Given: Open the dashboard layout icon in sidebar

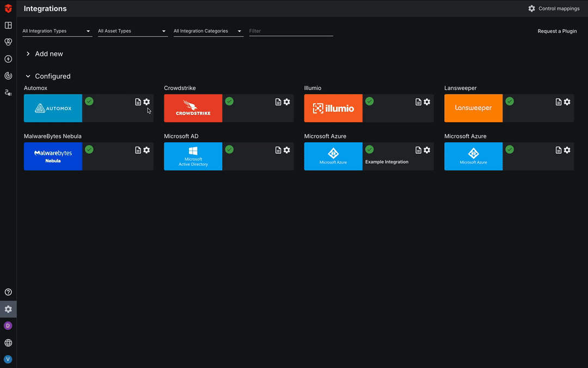Looking at the screenshot, I should [x=8, y=25].
